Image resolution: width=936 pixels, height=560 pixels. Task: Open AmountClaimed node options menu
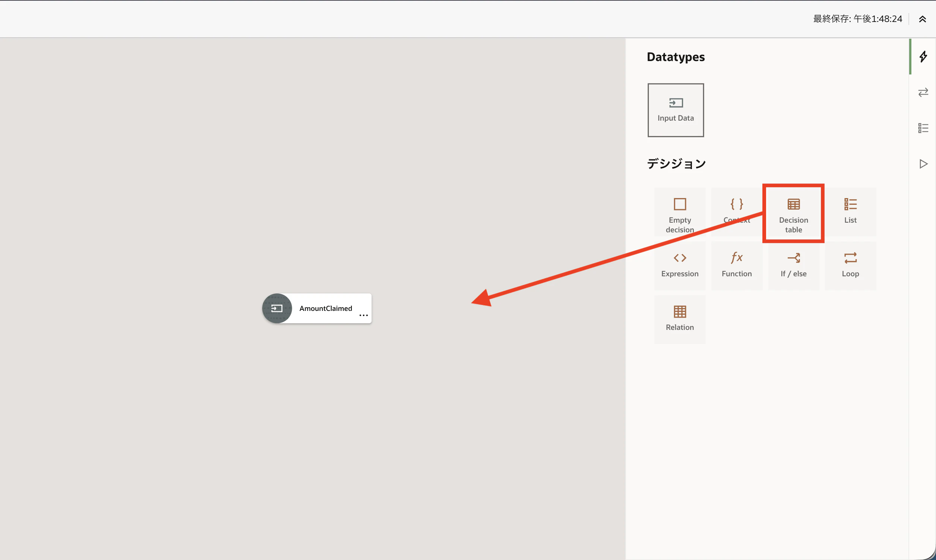(x=363, y=315)
